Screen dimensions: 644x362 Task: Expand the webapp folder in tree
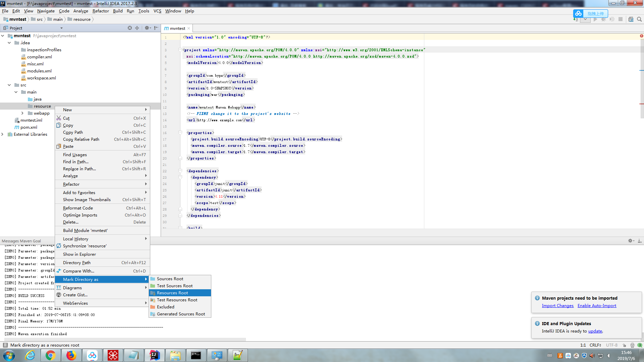22,113
